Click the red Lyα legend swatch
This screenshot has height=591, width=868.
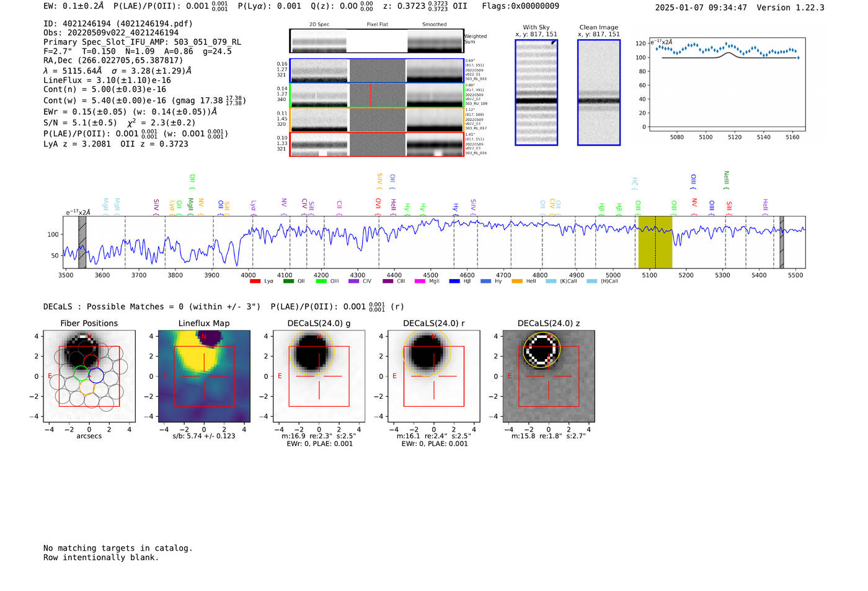click(x=255, y=282)
